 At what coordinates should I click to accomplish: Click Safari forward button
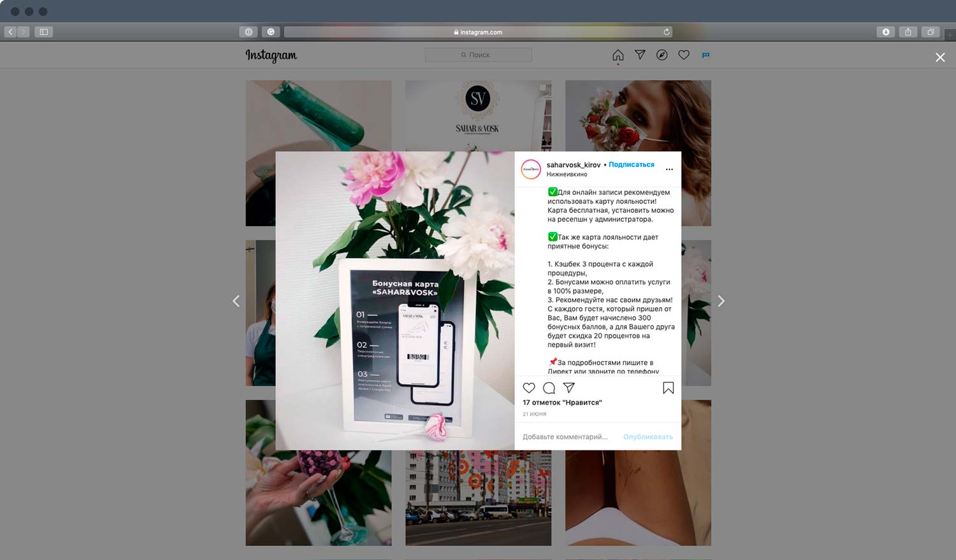point(24,32)
